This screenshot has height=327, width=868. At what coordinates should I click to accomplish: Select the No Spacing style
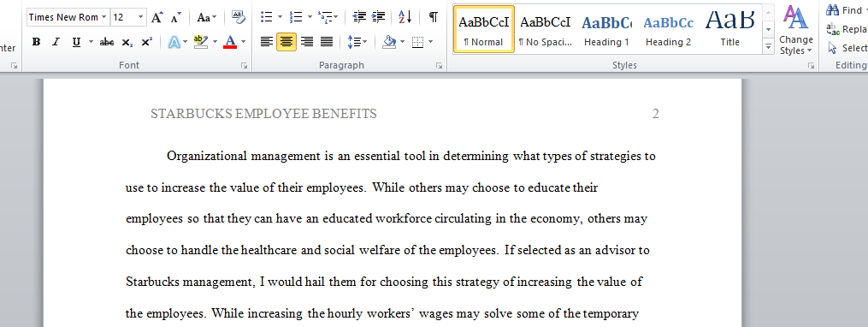click(546, 29)
